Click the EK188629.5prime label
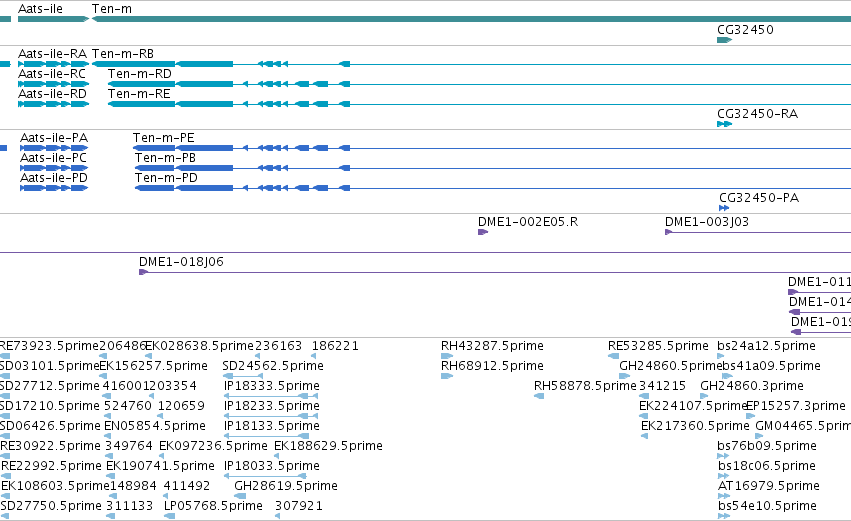 click(328, 446)
